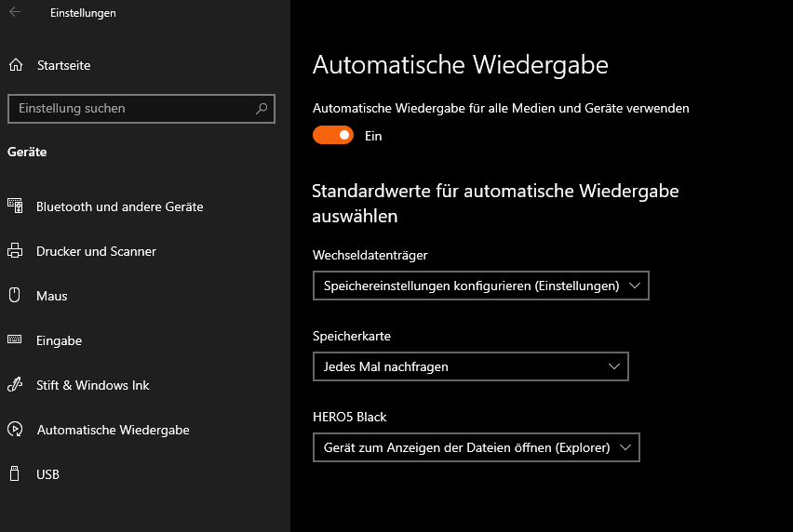The width and height of the screenshot is (793, 532).
Task: Click the Bluetooth und andere Geräte icon
Action: [x=15, y=206]
